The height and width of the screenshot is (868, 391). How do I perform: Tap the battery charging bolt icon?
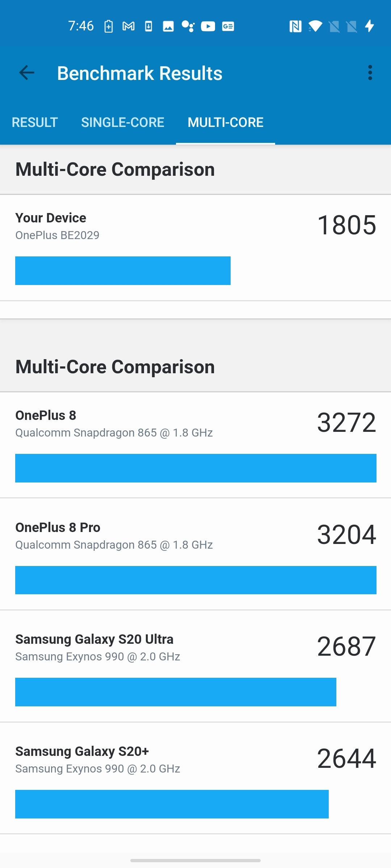click(369, 26)
